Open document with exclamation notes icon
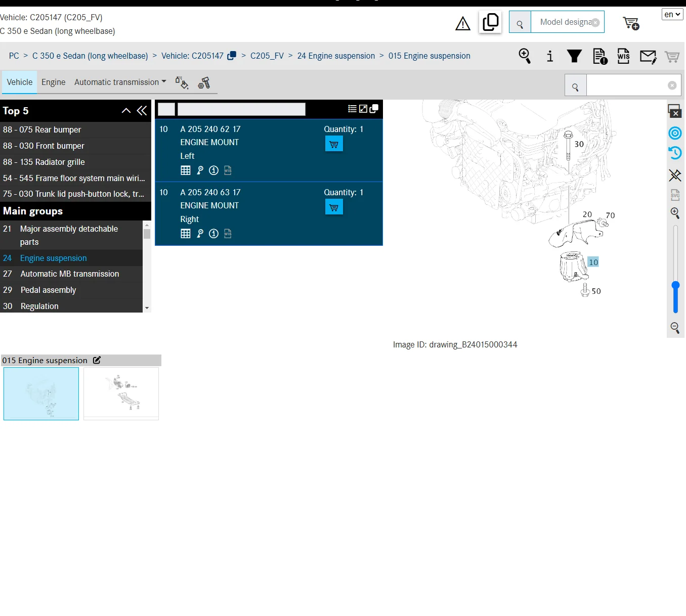 click(x=600, y=56)
